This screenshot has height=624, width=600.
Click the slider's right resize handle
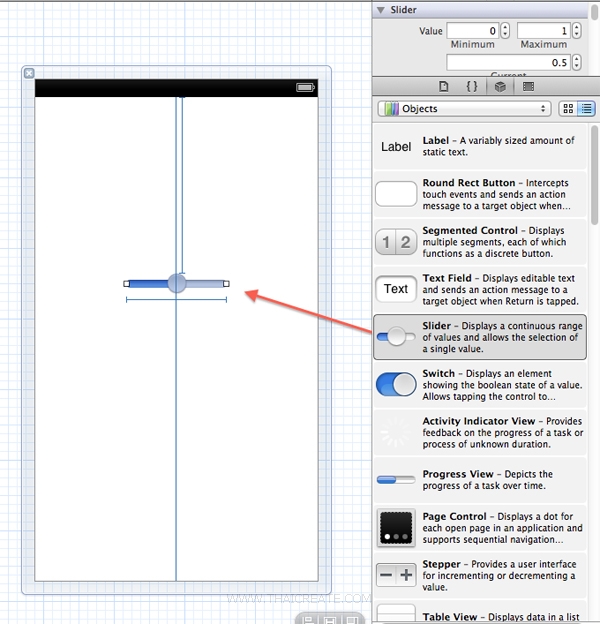click(226, 284)
